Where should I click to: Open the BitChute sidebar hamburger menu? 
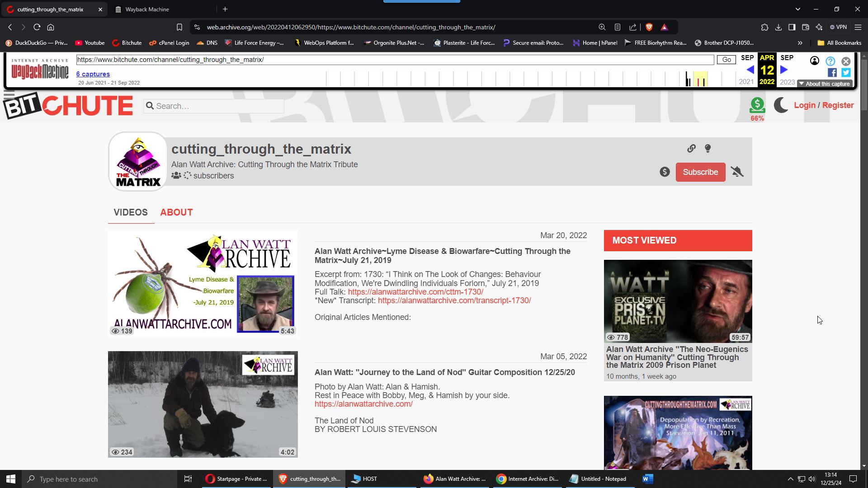(9, 94)
